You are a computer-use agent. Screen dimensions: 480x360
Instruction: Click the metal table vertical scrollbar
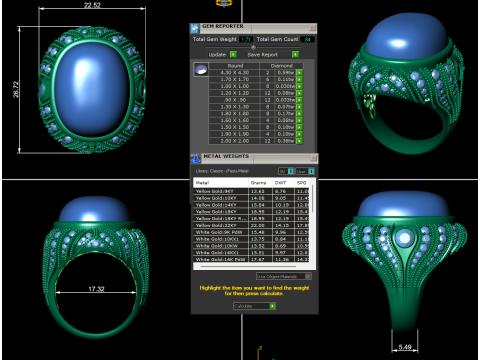(x=312, y=199)
